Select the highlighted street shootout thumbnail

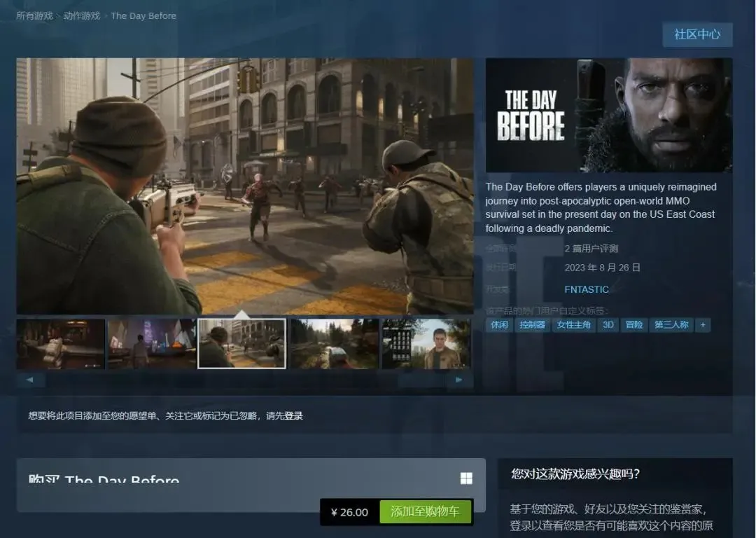pyautogui.click(x=241, y=343)
